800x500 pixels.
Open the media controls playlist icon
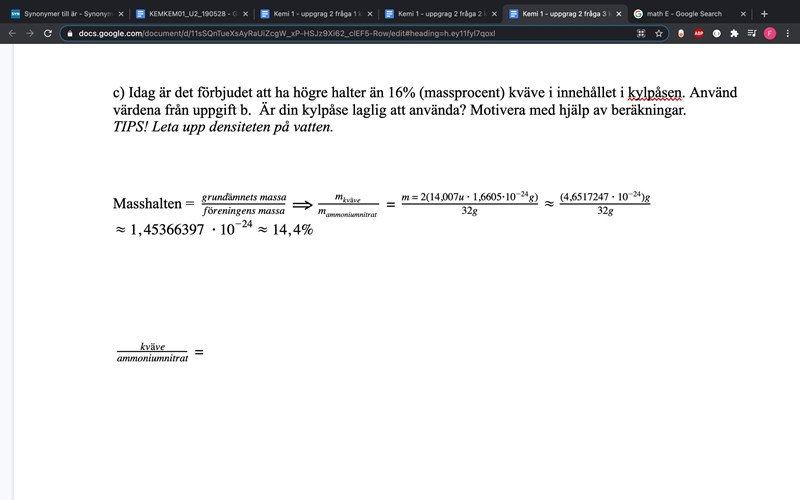(x=751, y=33)
